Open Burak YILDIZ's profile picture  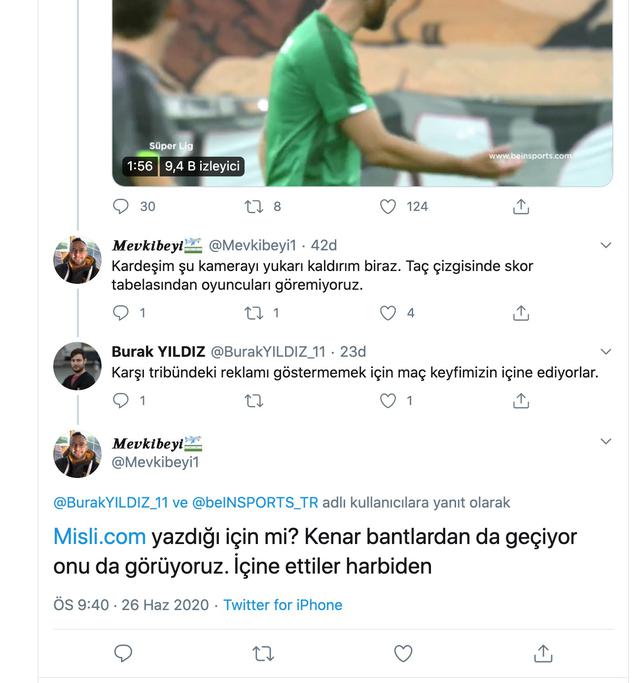pyautogui.click(x=77, y=366)
